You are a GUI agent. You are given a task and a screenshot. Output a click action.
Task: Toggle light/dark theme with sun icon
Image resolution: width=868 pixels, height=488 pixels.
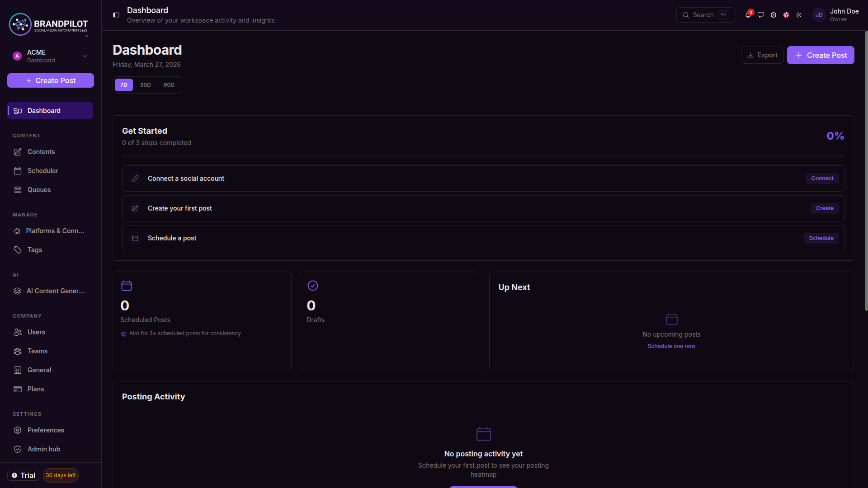[799, 15]
